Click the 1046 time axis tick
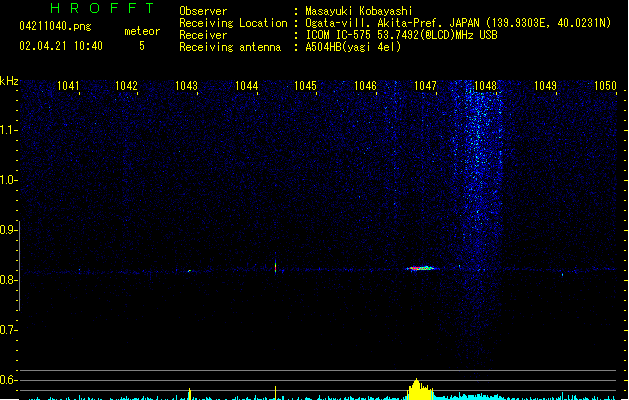Viewport: 629px width, 400px height. point(365,86)
